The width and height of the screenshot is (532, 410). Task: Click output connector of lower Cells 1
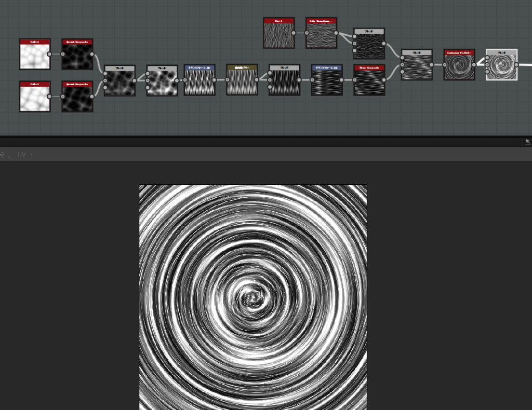tap(49, 97)
